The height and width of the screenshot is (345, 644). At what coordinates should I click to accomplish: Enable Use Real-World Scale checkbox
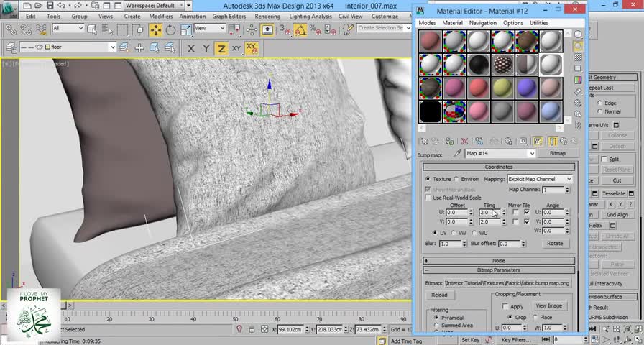tap(428, 198)
